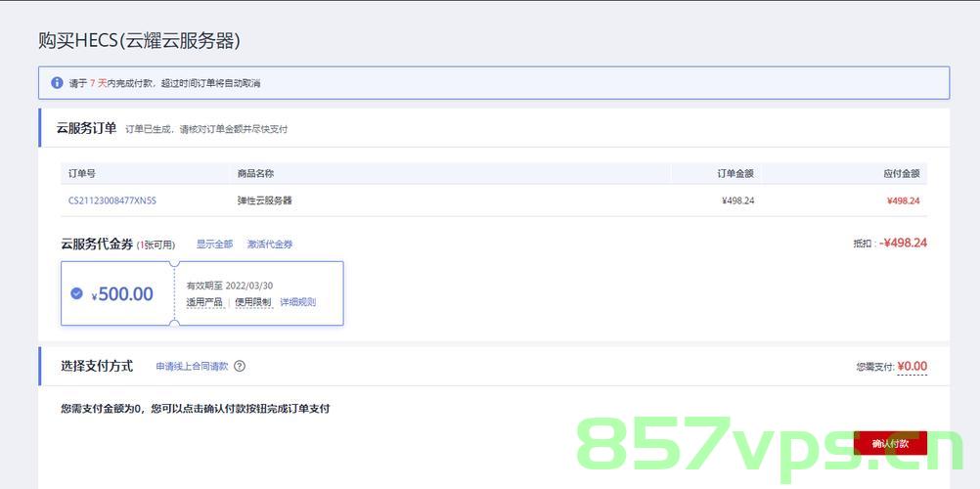Screen dimensions: 980x489
Task: Select the ¥500.00 voucher amount
Action: pos(122,294)
